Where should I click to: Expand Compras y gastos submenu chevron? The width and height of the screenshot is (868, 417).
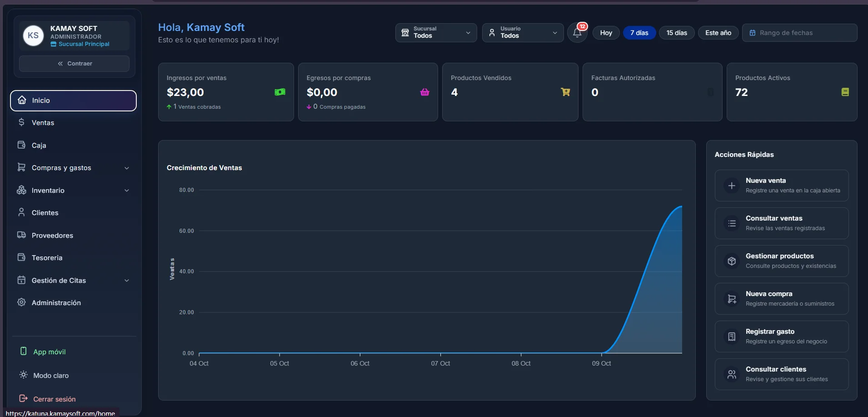point(127,168)
